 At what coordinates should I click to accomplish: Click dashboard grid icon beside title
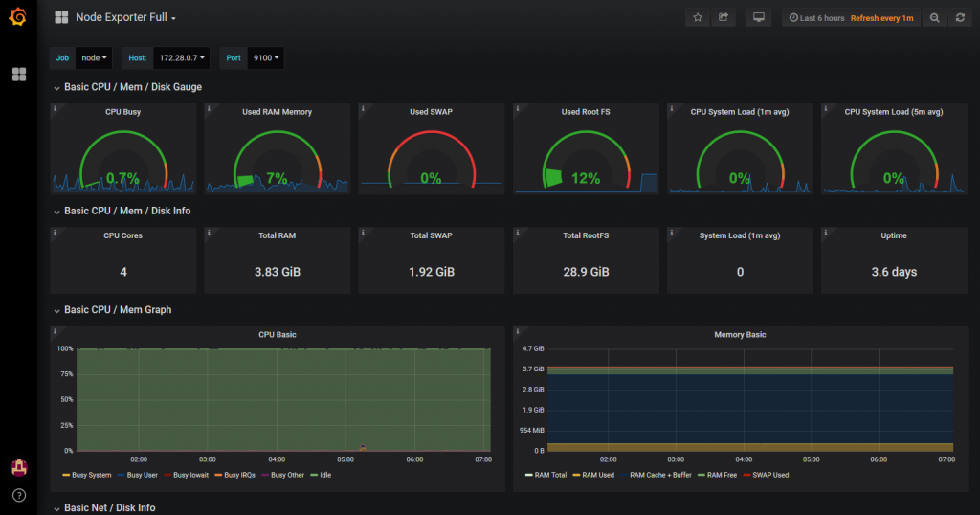tap(61, 17)
